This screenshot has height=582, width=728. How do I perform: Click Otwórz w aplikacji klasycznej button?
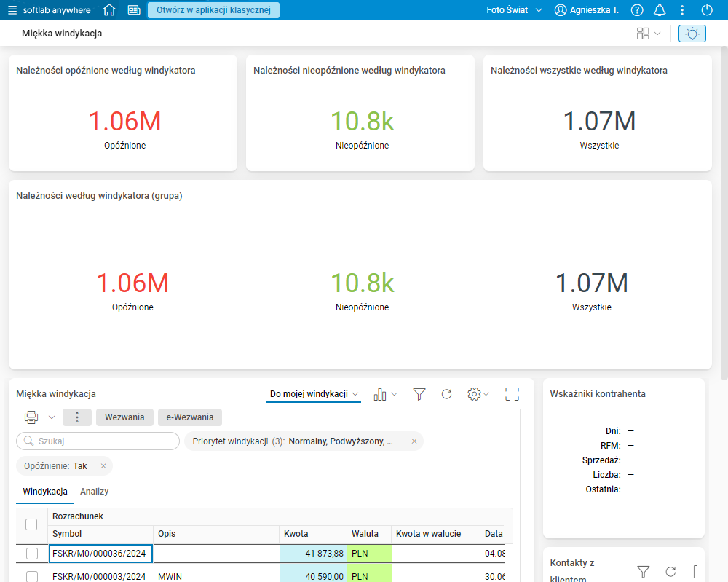(x=213, y=10)
